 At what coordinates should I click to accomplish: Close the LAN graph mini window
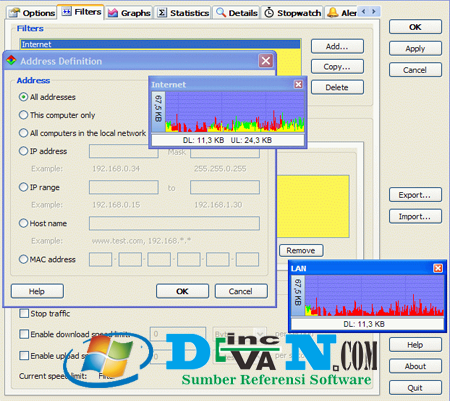[x=438, y=268]
